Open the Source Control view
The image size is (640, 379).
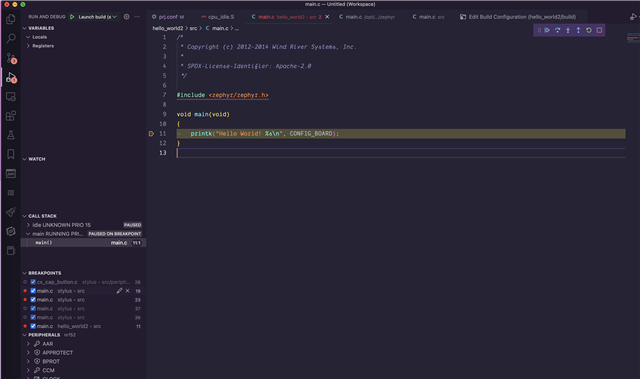tap(11, 58)
